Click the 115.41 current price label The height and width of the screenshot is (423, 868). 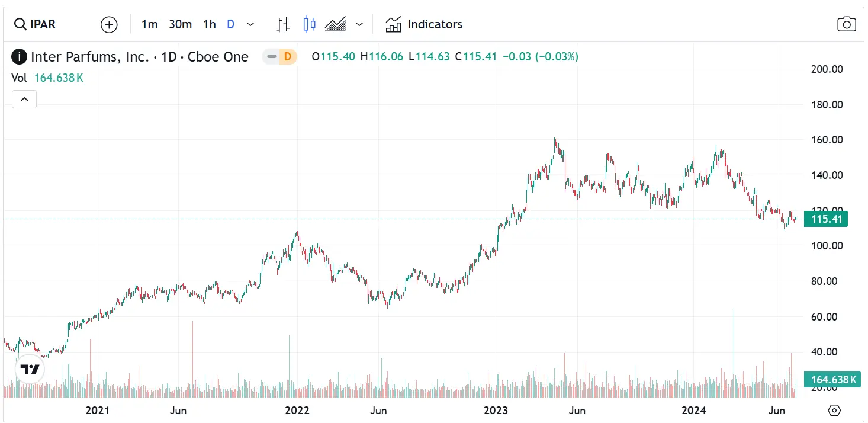click(x=826, y=219)
